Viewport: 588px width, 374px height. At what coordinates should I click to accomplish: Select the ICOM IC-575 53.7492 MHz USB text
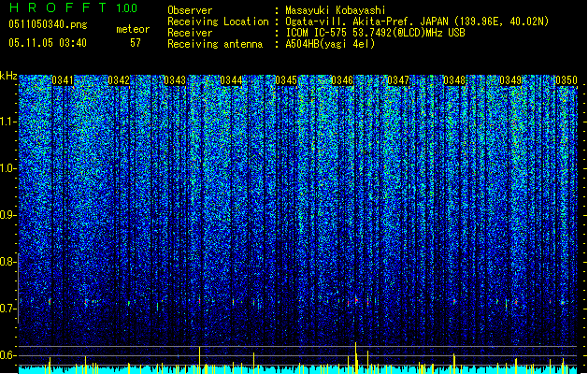tap(375, 33)
